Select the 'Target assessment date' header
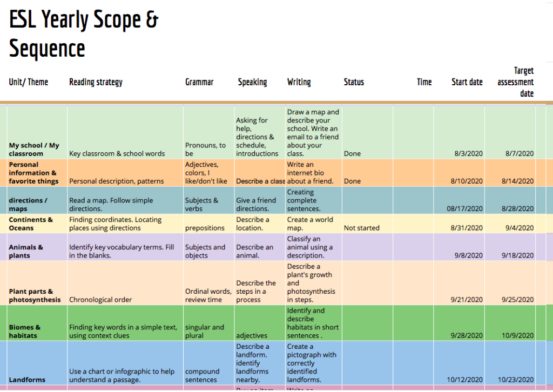This screenshot has height=392, width=553. click(515, 82)
